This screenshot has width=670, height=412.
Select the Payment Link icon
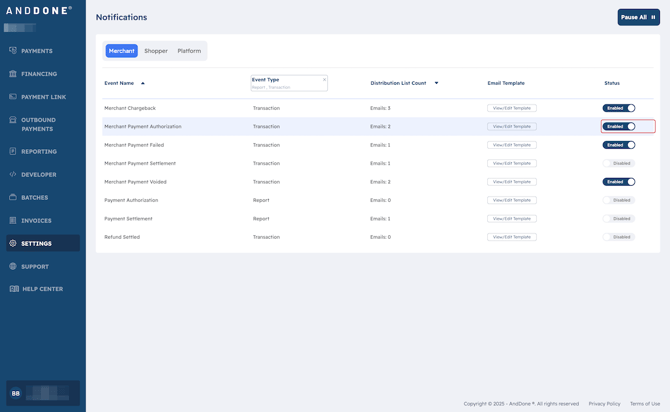(13, 97)
